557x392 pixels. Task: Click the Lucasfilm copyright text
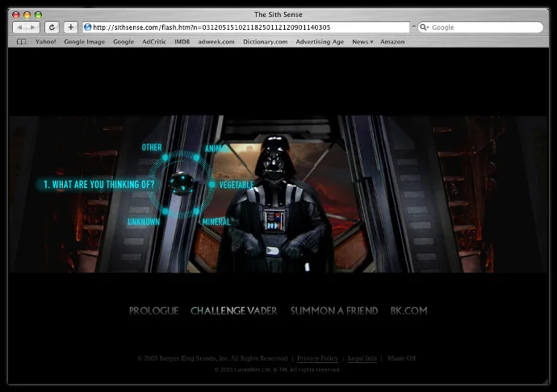[x=278, y=369]
